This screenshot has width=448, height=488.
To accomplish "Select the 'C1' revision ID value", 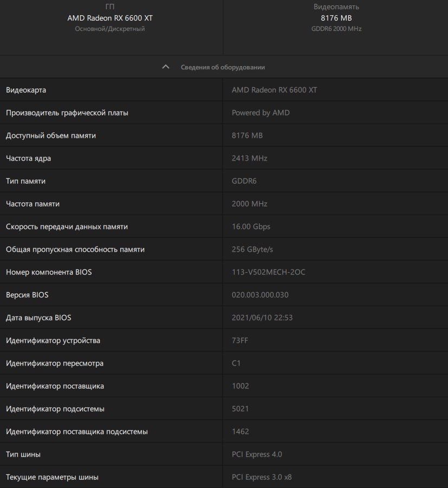I will [236, 363].
